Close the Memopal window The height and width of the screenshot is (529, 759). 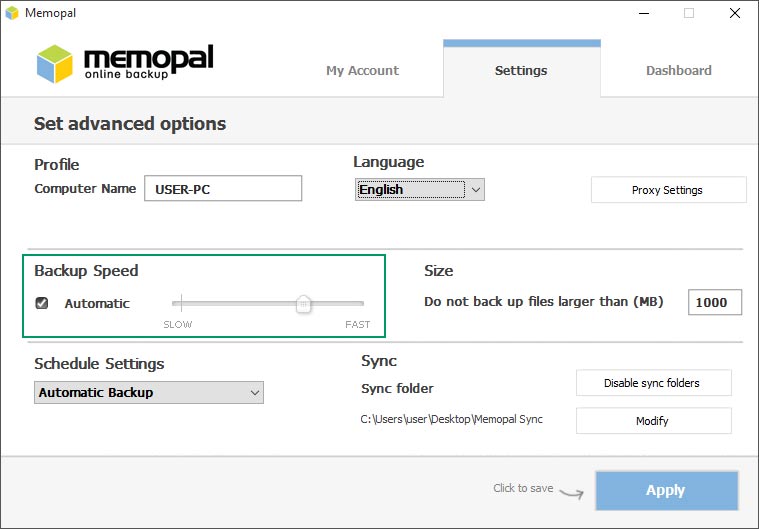click(x=735, y=13)
